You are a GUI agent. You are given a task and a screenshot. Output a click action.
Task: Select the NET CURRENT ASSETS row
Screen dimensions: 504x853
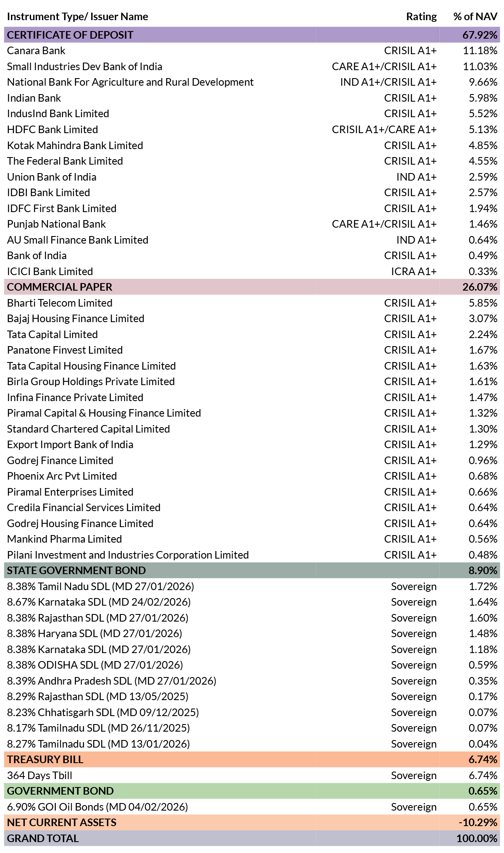point(252,822)
